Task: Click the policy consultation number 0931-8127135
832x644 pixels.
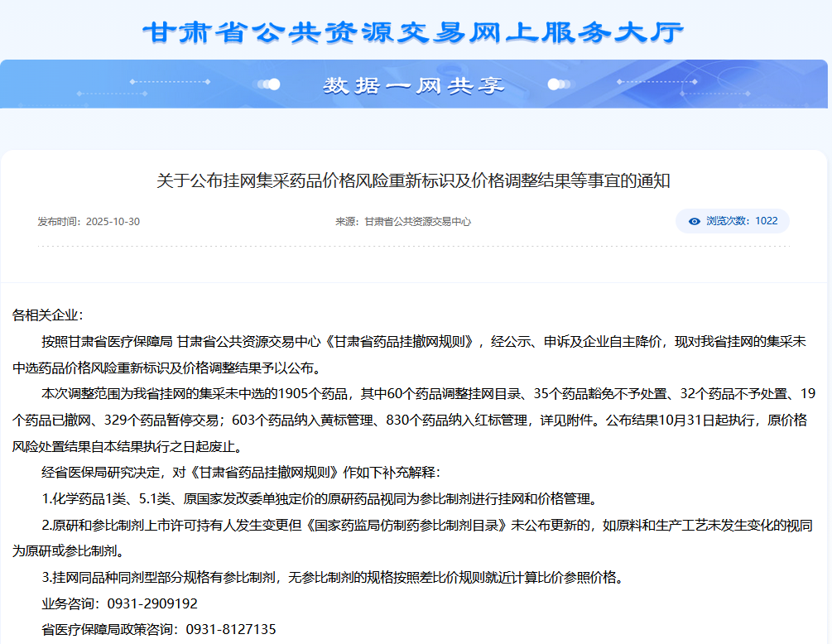Action: (231, 630)
